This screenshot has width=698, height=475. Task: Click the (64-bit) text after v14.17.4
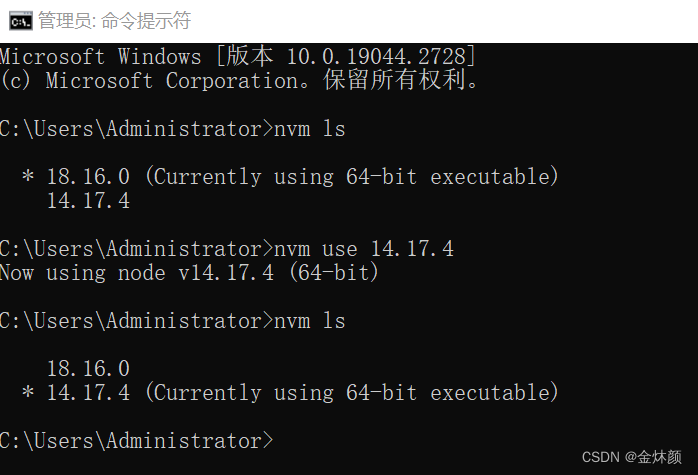coord(333,273)
